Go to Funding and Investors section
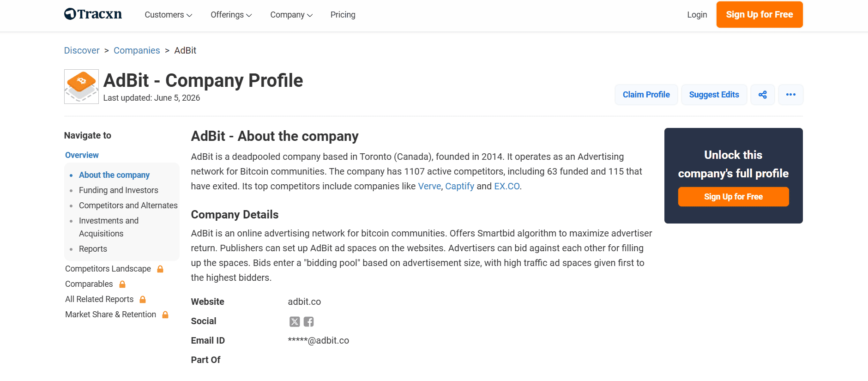The width and height of the screenshot is (868, 381). (x=119, y=190)
